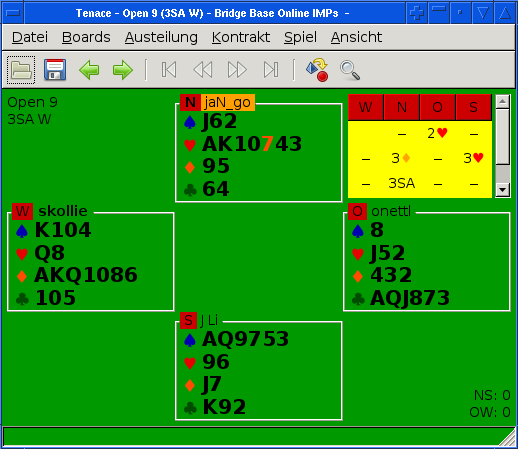Click the bidding box scroll up arrow
Image resolution: width=518 pixels, height=449 pixels.
(503, 101)
